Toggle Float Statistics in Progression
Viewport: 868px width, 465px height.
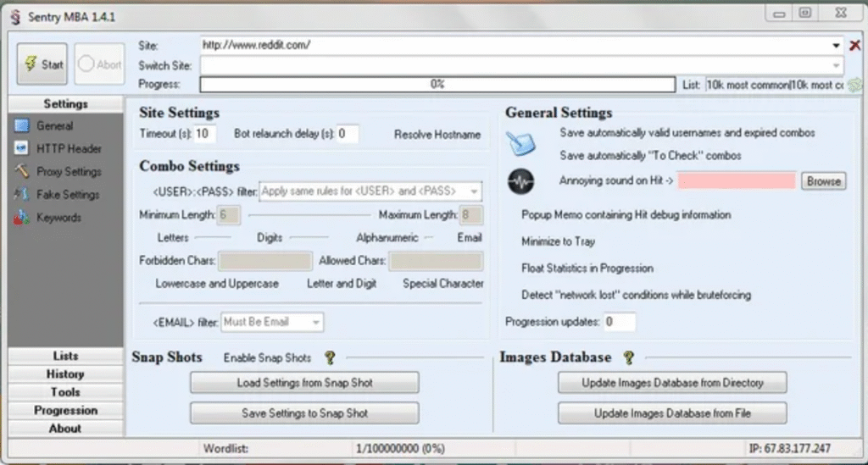pyautogui.click(x=587, y=268)
